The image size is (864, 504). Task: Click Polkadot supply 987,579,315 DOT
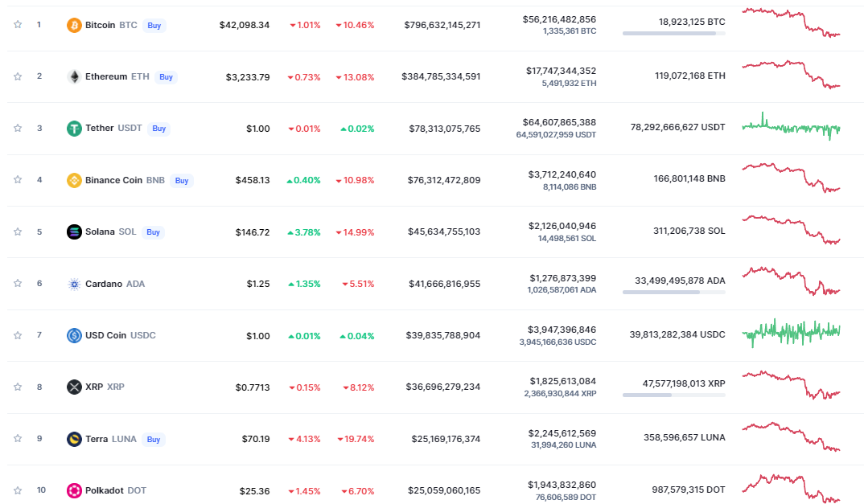click(689, 490)
